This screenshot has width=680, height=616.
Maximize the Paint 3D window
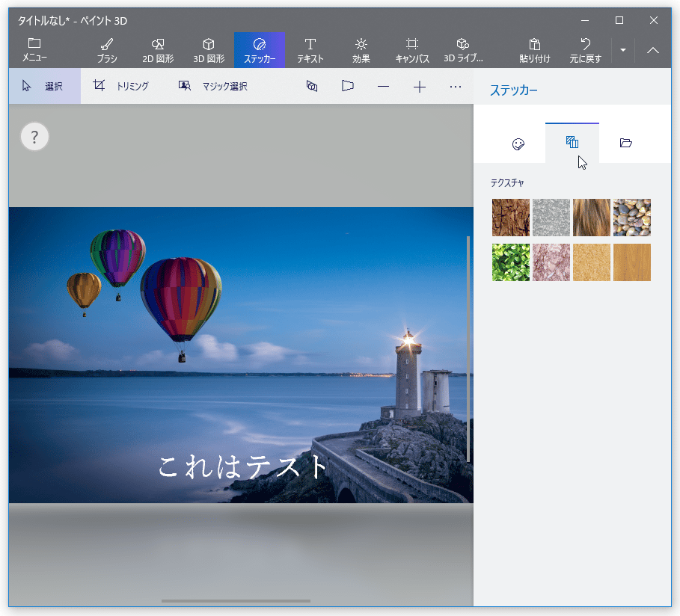pos(619,20)
